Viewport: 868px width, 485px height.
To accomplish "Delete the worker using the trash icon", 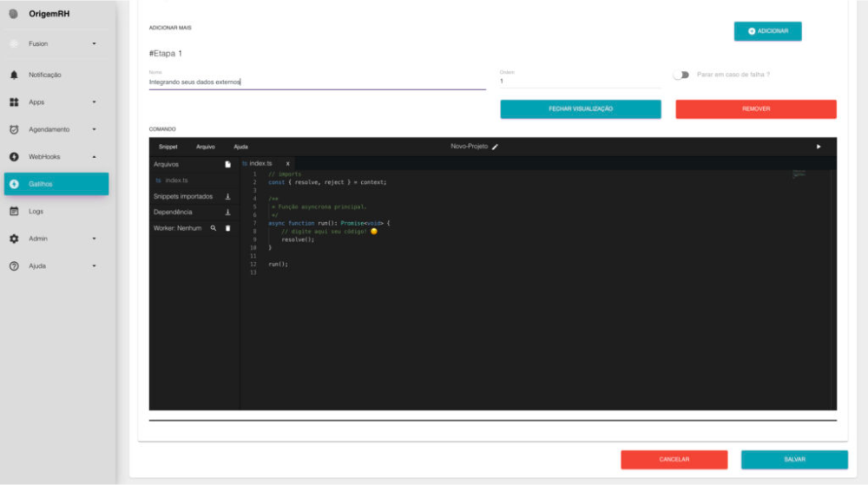I will pos(227,228).
